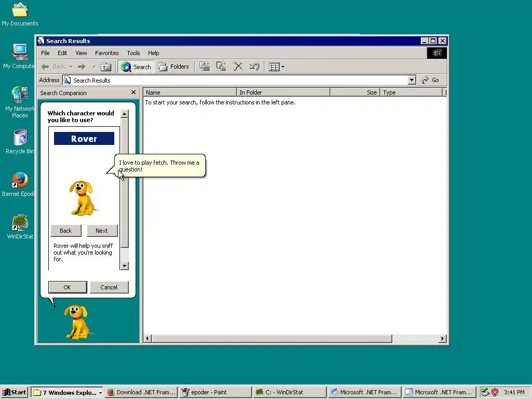Click the Windows flag throbber icon
The image size is (532, 399).
pos(436,53)
